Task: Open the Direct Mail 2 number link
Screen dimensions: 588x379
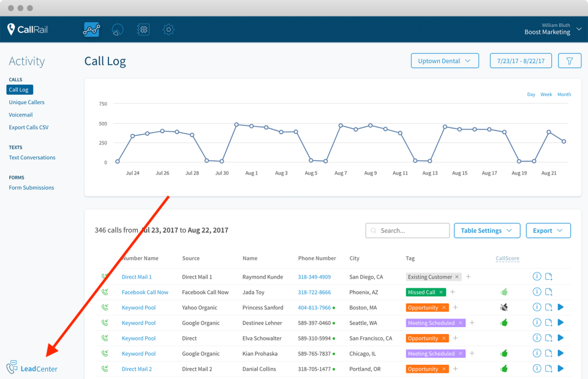Action: click(137, 369)
